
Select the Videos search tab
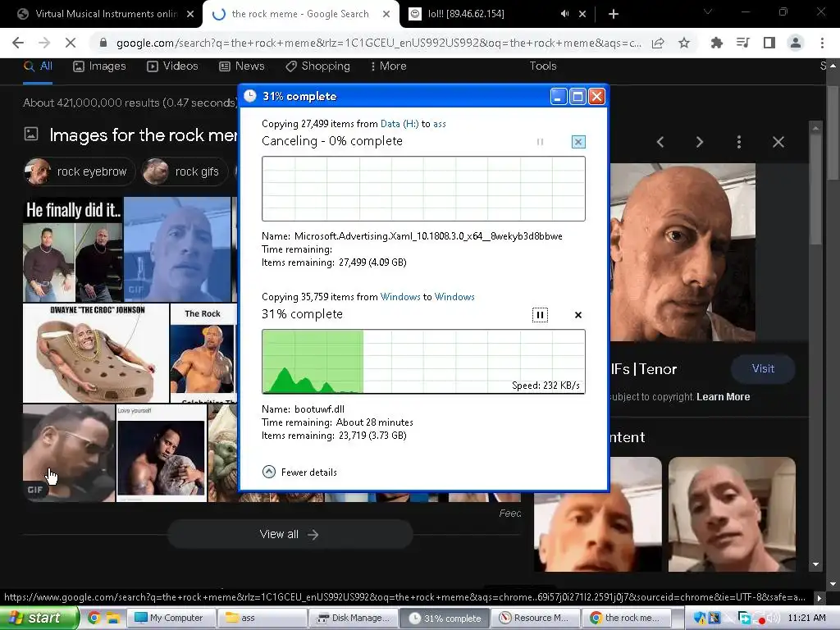pos(172,66)
